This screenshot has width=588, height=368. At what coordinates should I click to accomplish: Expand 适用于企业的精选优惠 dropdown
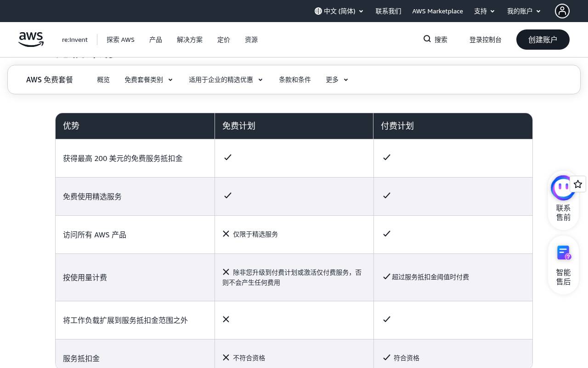(x=226, y=80)
